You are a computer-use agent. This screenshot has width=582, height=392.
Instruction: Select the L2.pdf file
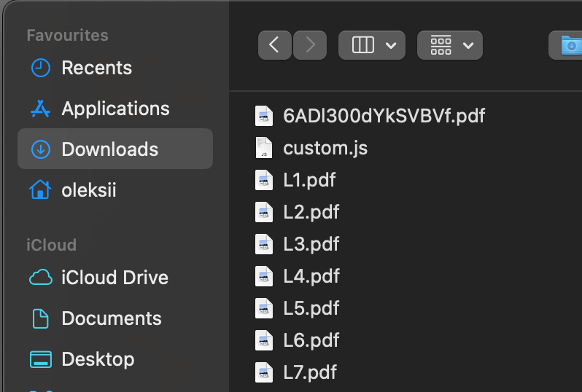[311, 212]
